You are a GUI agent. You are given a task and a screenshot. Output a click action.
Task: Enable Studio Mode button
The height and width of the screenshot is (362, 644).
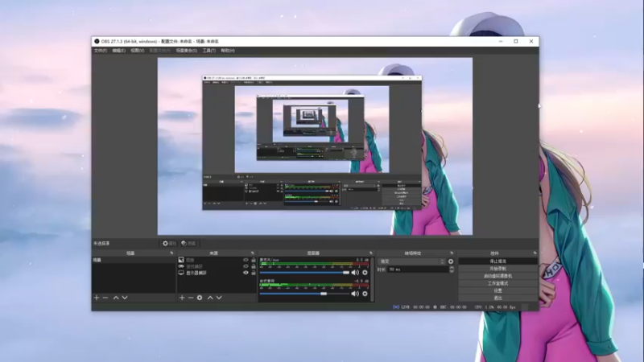coord(497,283)
